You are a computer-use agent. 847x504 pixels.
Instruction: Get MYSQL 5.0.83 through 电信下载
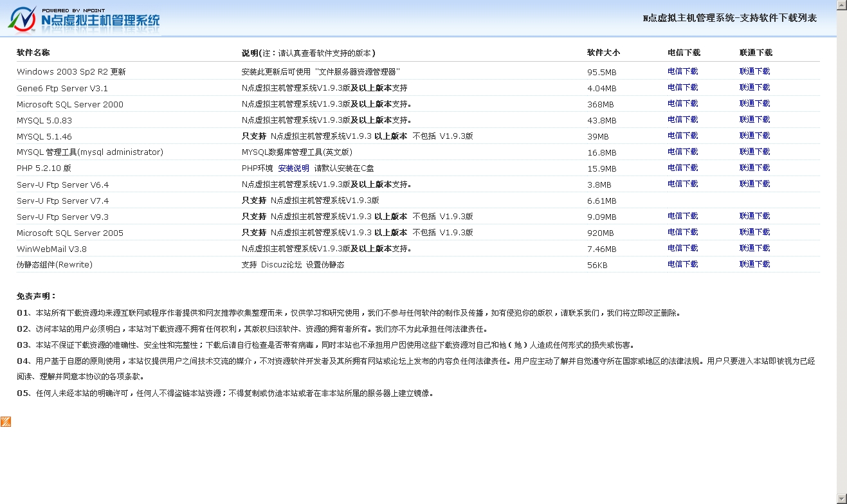682,120
